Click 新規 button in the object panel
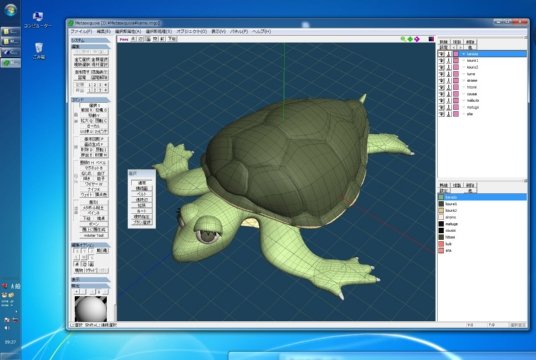The width and height of the screenshot is (536, 360). (x=443, y=42)
